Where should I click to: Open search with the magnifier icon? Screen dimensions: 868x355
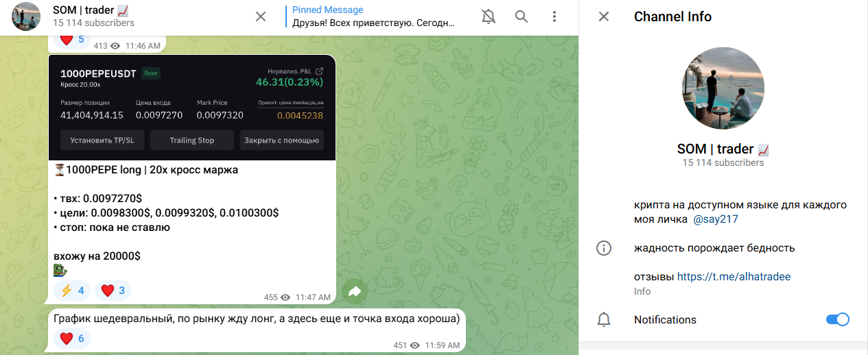(x=521, y=17)
